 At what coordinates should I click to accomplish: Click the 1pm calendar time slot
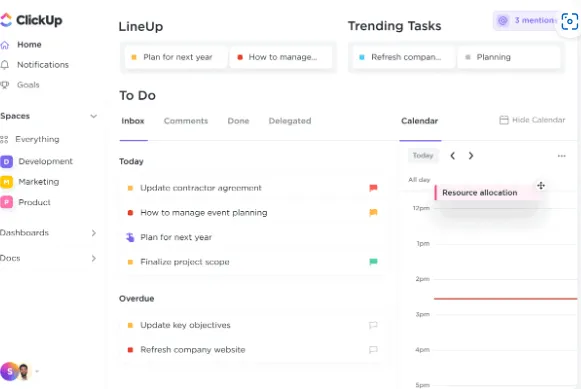click(x=505, y=261)
